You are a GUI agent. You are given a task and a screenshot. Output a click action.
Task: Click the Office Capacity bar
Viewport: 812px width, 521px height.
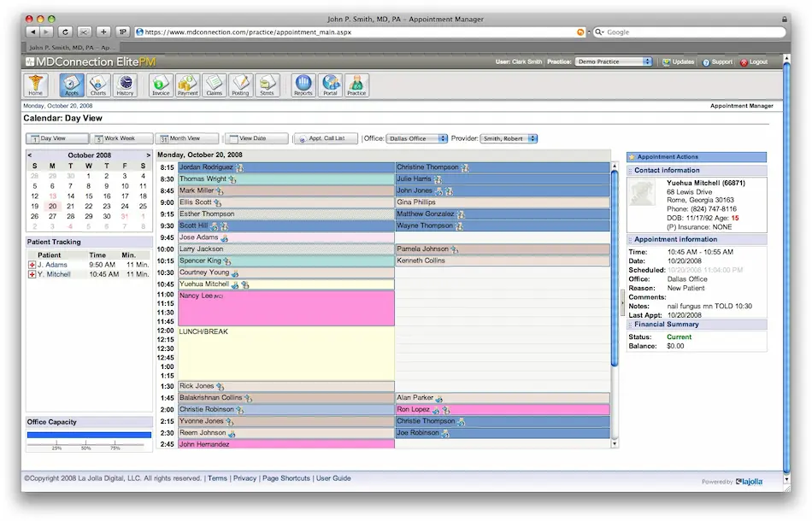(89, 435)
